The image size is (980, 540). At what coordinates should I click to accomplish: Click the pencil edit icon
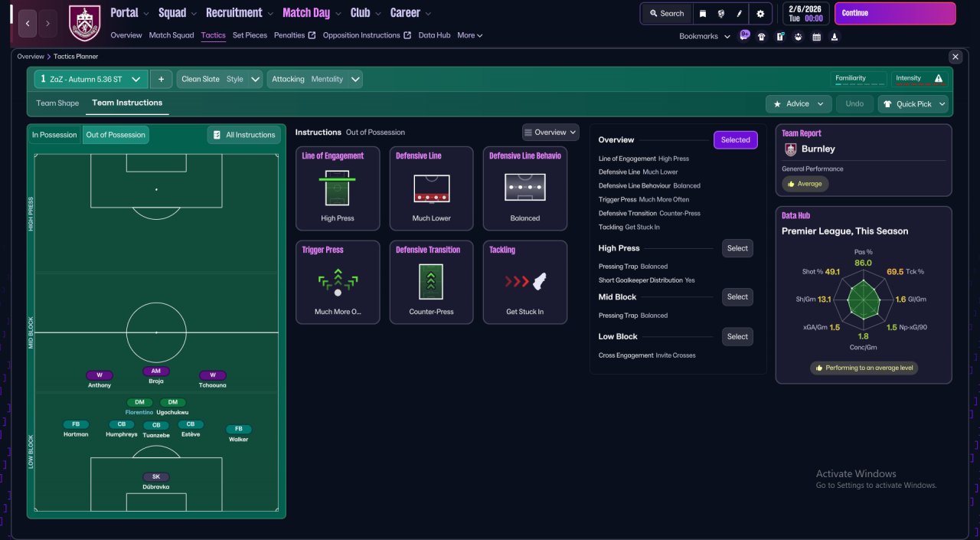740,13
